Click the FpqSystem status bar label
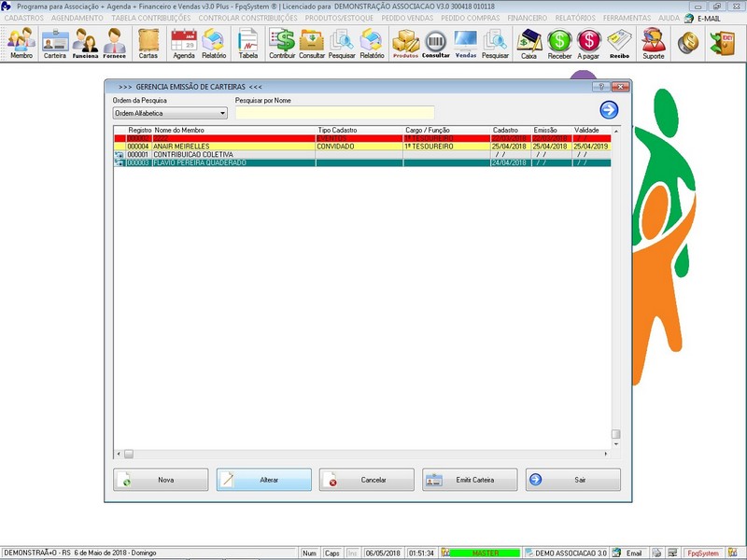The height and width of the screenshot is (560, 747). [703, 553]
